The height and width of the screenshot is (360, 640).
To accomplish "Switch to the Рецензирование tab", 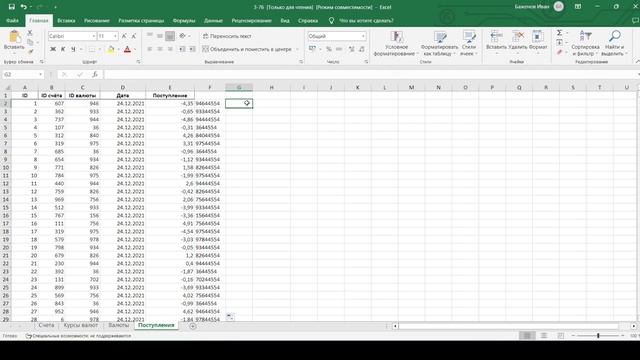I will pyautogui.click(x=251, y=20).
